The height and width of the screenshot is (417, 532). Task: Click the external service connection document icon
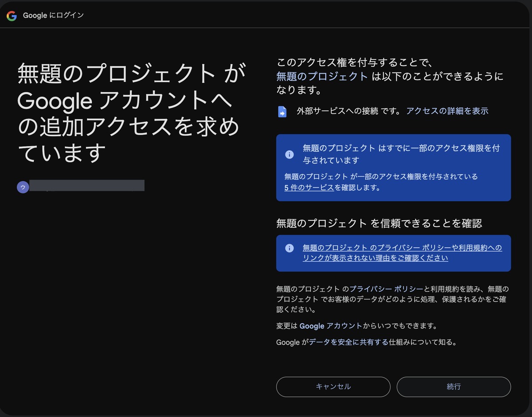[x=282, y=112]
